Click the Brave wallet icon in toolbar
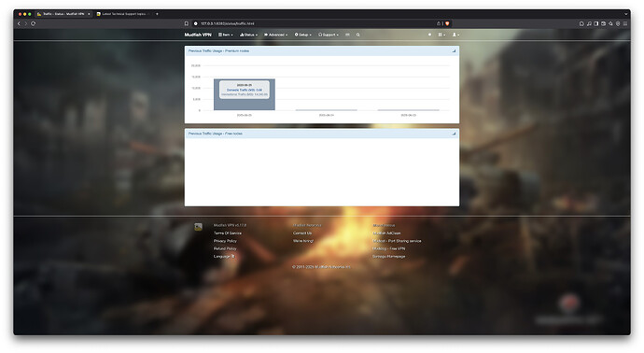 603,23
